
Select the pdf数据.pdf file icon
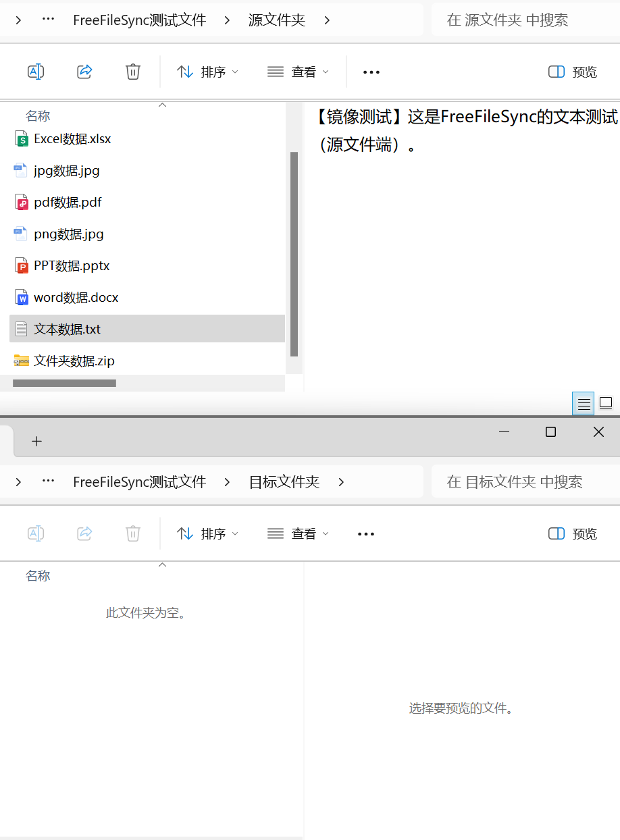point(22,203)
